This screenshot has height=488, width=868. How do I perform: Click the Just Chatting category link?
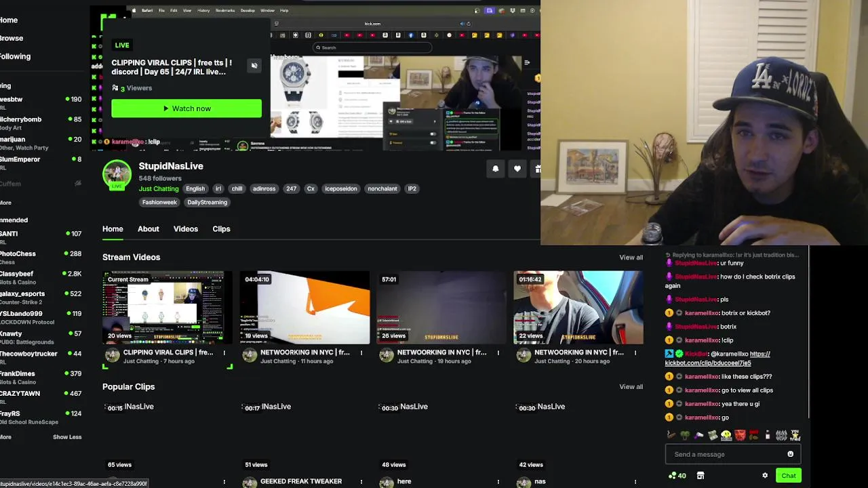159,189
